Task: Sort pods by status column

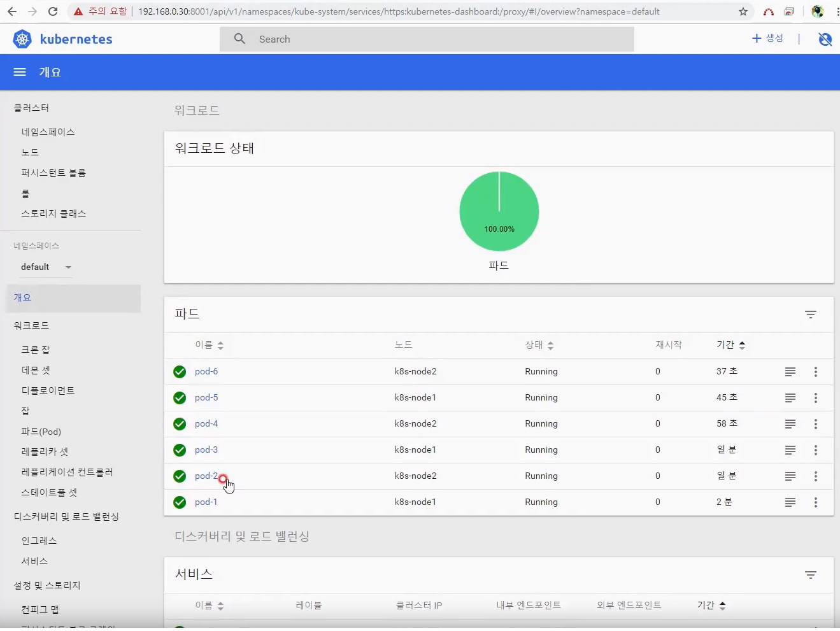Action: click(x=539, y=345)
